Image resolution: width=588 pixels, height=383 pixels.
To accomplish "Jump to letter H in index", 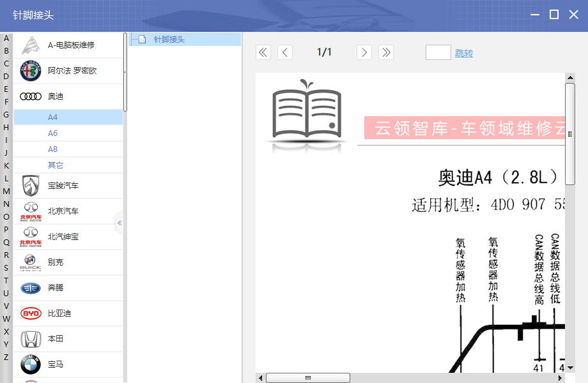I will tap(6, 127).
